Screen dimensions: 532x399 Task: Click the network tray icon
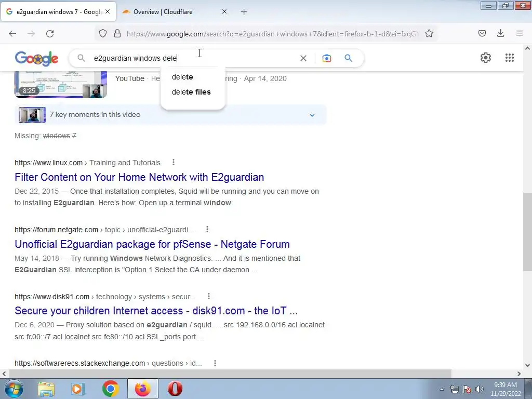point(454,389)
